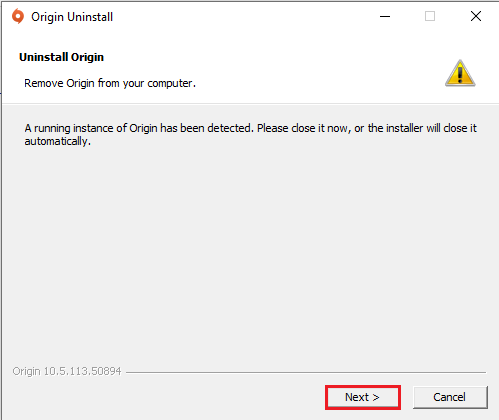This screenshot has height=420, width=499.
Task: Click the ">" arrow on Next button
Action: pyautogui.click(x=376, y=397)
